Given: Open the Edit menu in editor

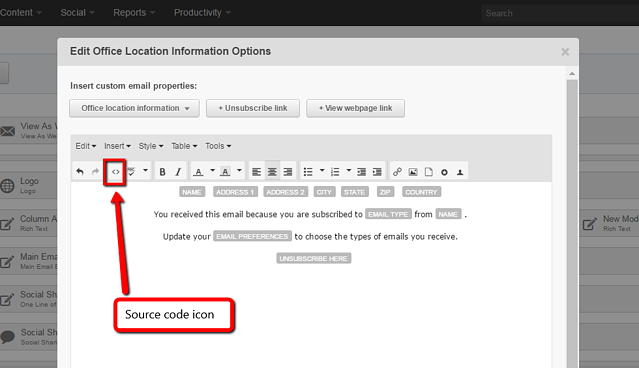Looking at the screenshot, I should pos(86,146).
